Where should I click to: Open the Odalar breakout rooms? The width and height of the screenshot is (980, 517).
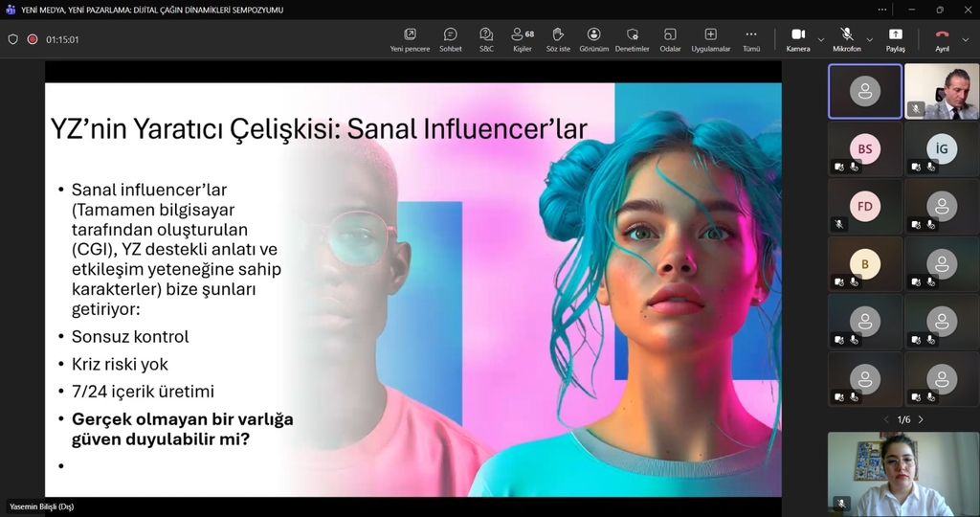tap(670, 39)
